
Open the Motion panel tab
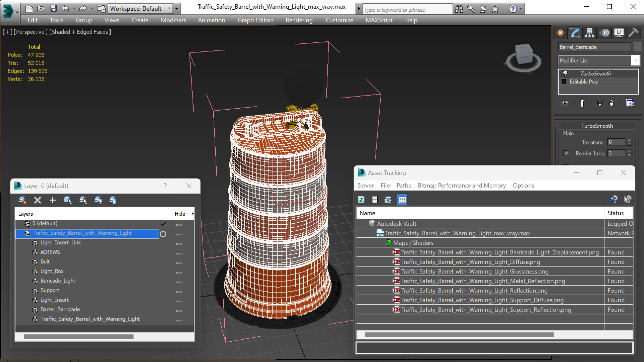tap(605, 32)
